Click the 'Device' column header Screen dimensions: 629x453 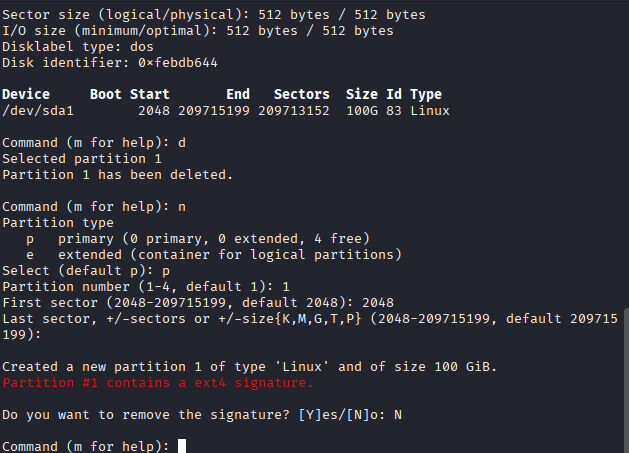point(26,95)
